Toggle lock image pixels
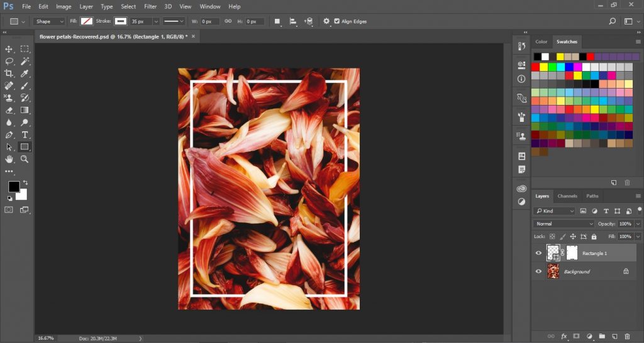Screen dimensions: 644x343 563,237
